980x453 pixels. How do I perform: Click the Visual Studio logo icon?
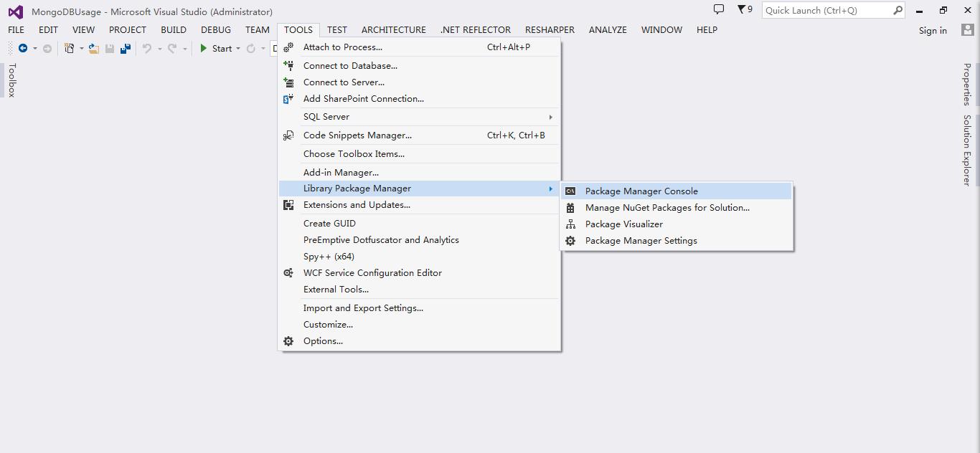point(15,11)
